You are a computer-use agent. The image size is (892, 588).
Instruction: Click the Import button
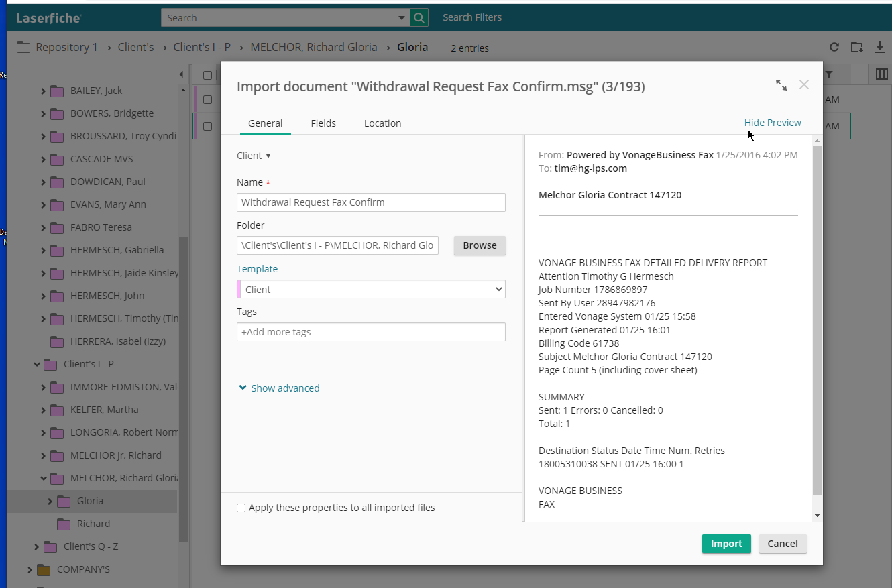726,544
